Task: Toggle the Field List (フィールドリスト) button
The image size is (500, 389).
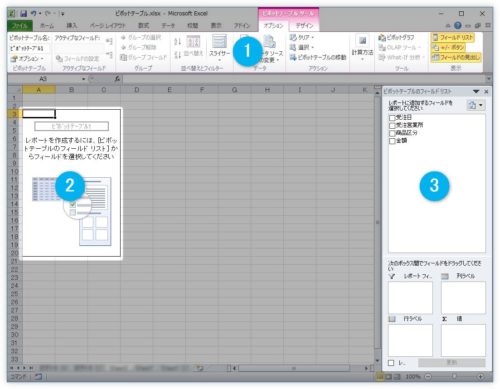Action: pos(453,38)
